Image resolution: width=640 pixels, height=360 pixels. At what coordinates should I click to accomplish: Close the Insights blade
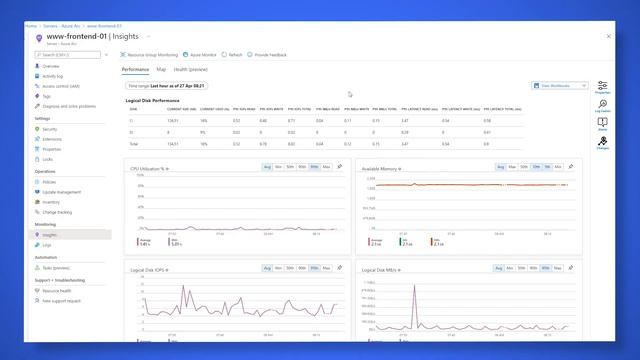609,36
